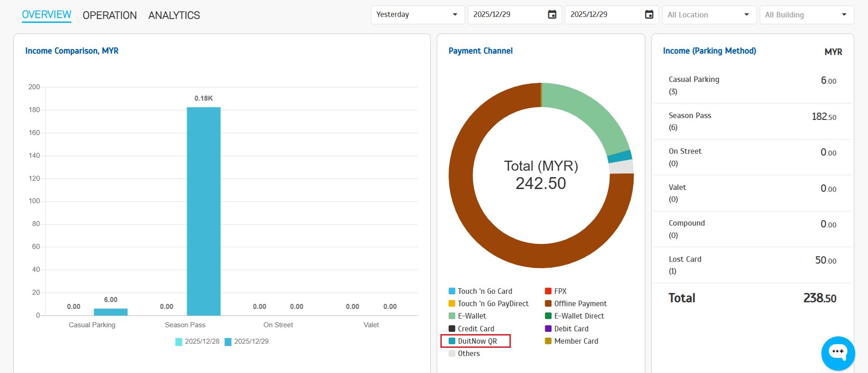
Task: Click the tall Season Pass bar
Action: coord(204,211)
